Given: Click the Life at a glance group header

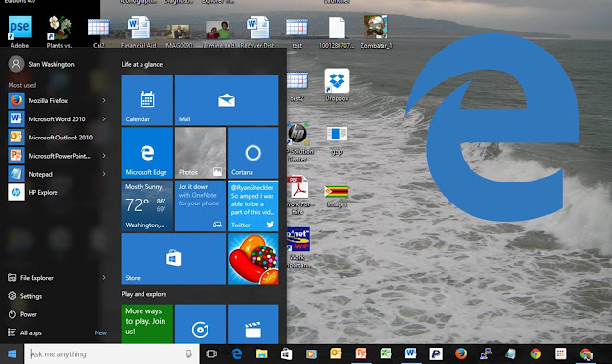Looking at the screenshot, I should (x=142, y=64).
